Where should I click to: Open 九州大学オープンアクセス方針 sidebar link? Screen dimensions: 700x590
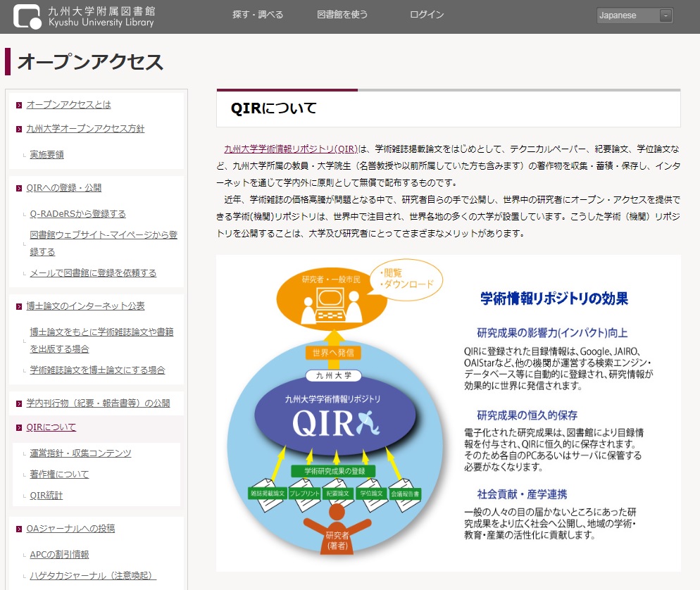[x=85, y=129]
